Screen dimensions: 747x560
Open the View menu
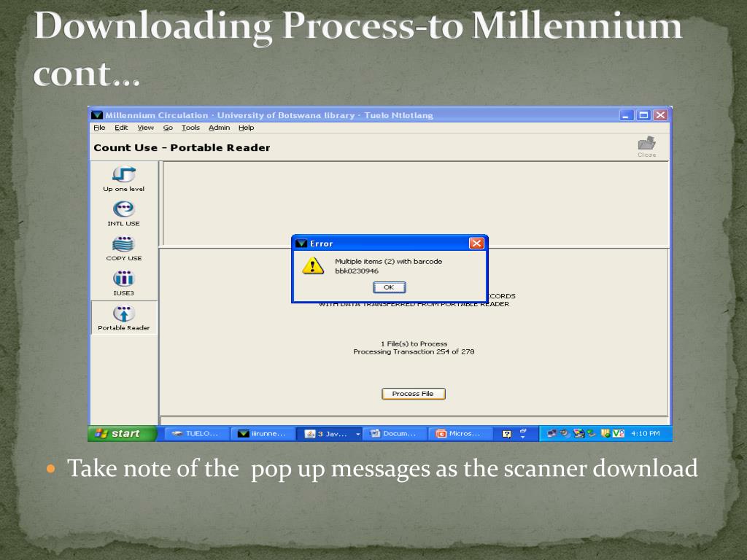click(145, 128)
